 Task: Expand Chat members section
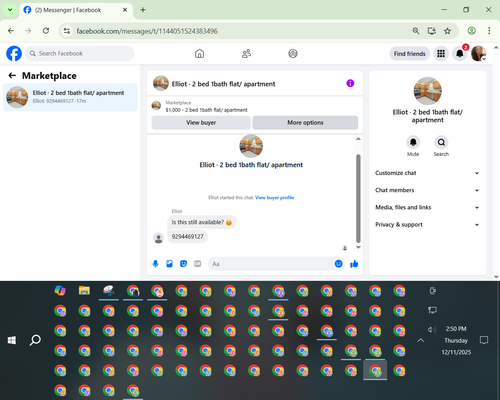(427, 190)
